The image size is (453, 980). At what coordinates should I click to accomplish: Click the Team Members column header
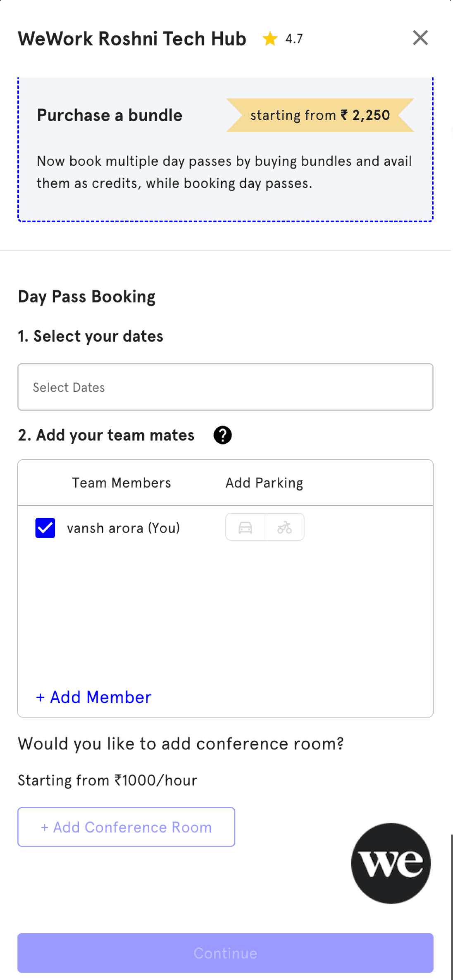tap(122, 483)
